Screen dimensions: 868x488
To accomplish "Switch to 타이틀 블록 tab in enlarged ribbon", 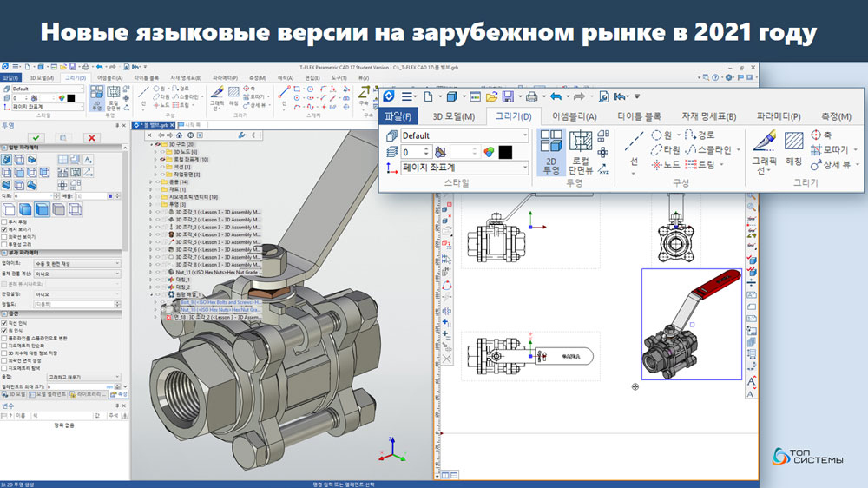I will [640, 116].
